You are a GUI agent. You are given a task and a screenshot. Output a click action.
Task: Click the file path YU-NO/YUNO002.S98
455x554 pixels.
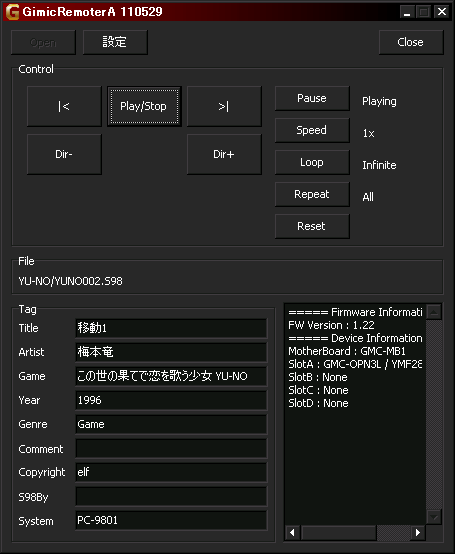coord(71,281)
